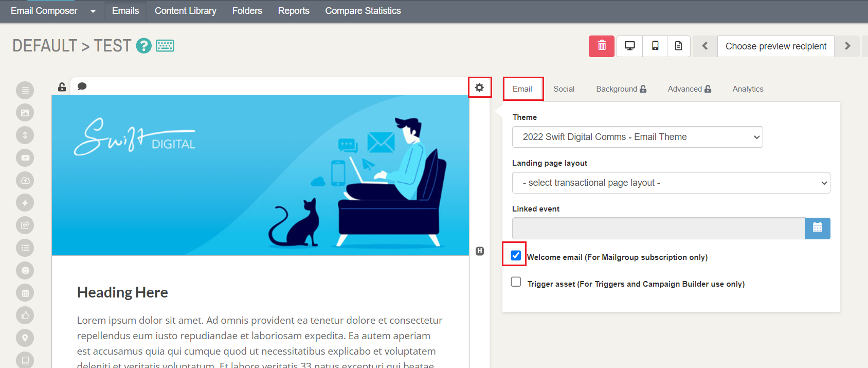Viewport: 868px width, 368px height.
Task: Click the share block sidebar icon
Action: (x=25, y=225)
